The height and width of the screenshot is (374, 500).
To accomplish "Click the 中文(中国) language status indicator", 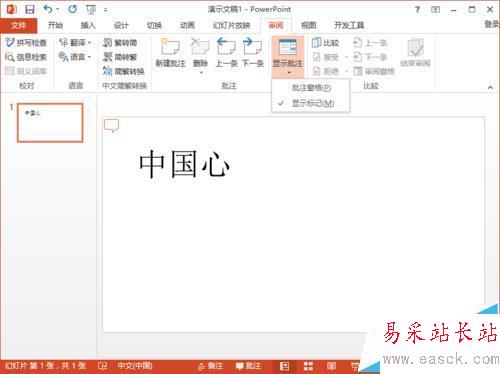I will [135, 366].
